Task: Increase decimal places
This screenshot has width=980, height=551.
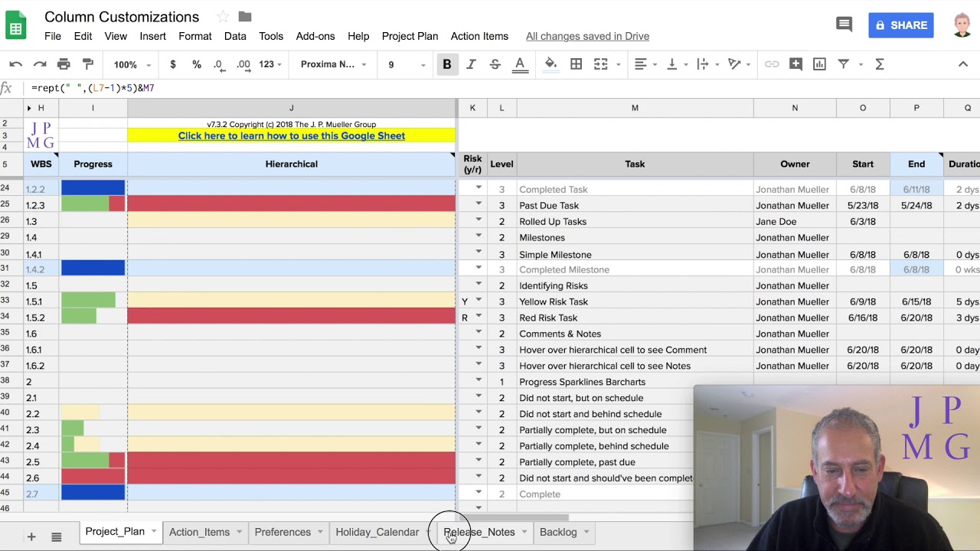Action: point(243,64)
